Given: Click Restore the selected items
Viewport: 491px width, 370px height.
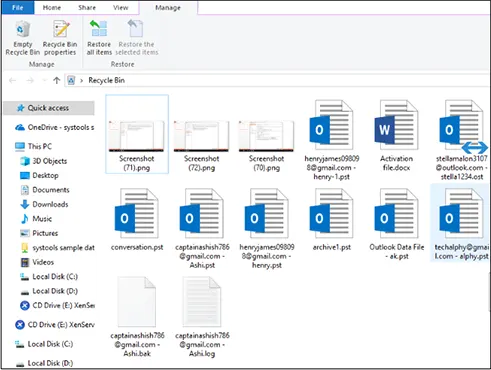Looking at the screenshot, I should click(136, 38).
